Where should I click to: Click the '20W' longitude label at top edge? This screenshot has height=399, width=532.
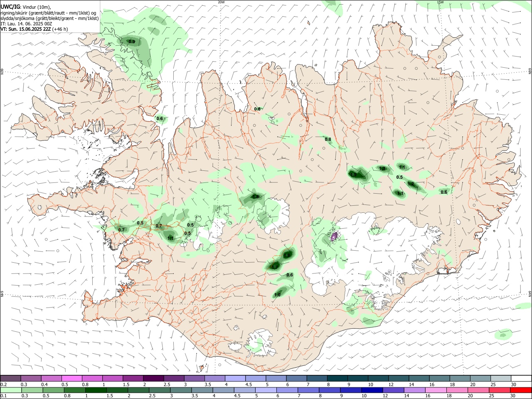pyautogui.click(x=221, y=2)
